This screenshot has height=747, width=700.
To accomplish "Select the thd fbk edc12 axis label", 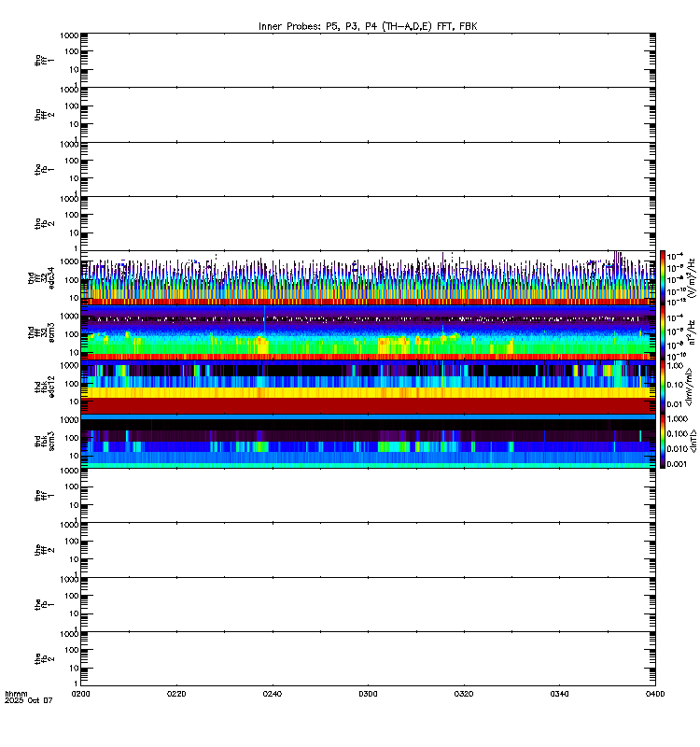I will (x=45, y=387).
